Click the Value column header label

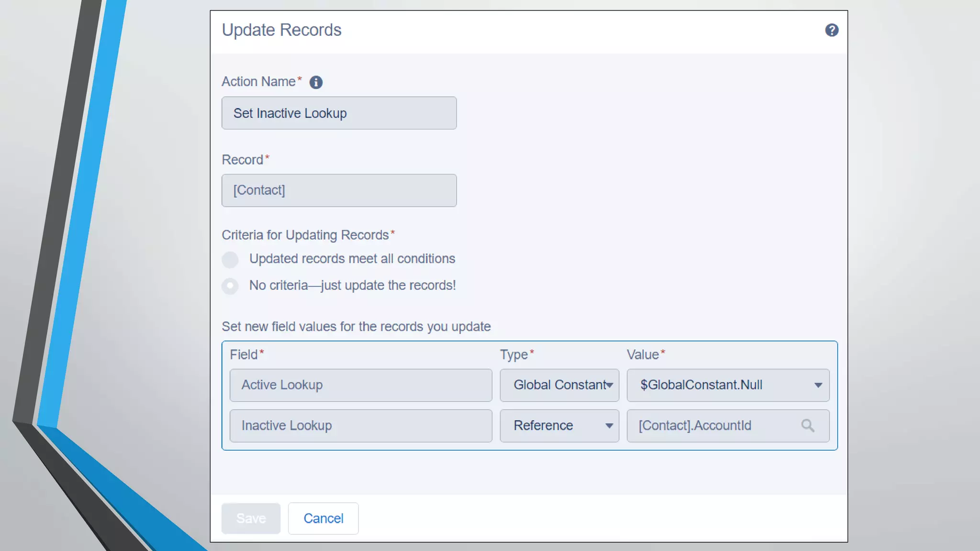tap(643, 355)
